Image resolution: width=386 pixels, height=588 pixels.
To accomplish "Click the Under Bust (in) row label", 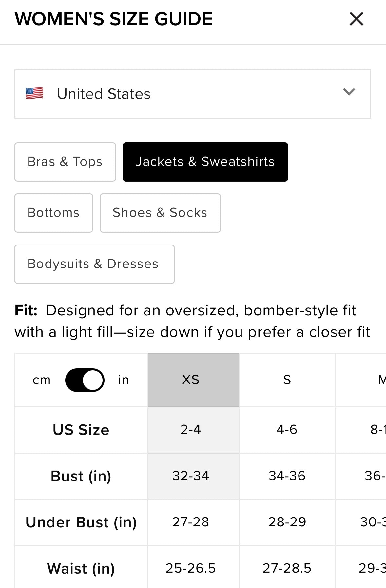I will tap(81, 522).
